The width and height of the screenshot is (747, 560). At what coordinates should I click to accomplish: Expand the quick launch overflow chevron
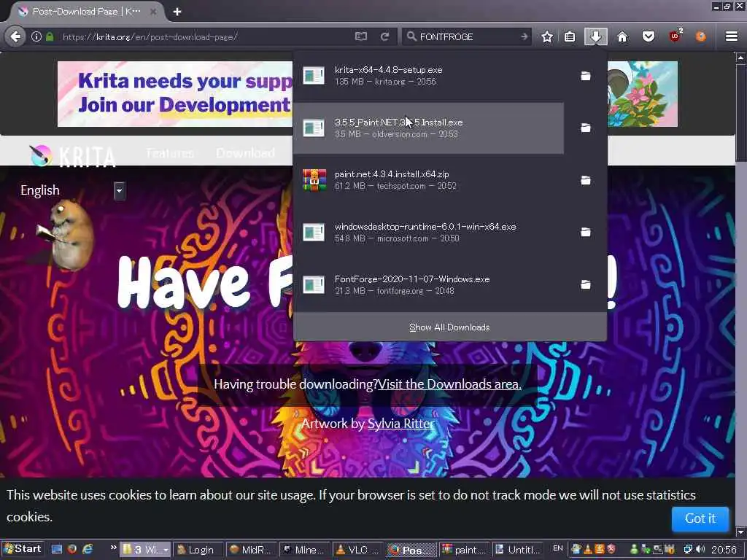113,548
